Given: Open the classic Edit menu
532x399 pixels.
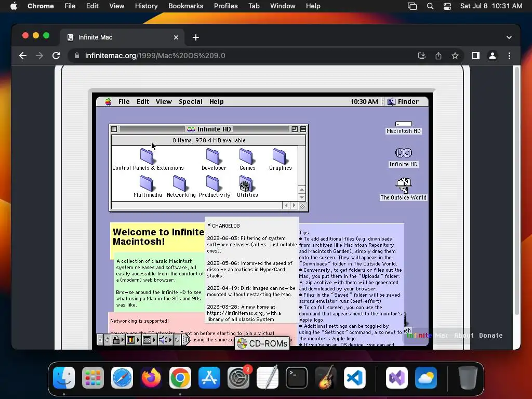Looking at the screenshot, I should point(143,102).
